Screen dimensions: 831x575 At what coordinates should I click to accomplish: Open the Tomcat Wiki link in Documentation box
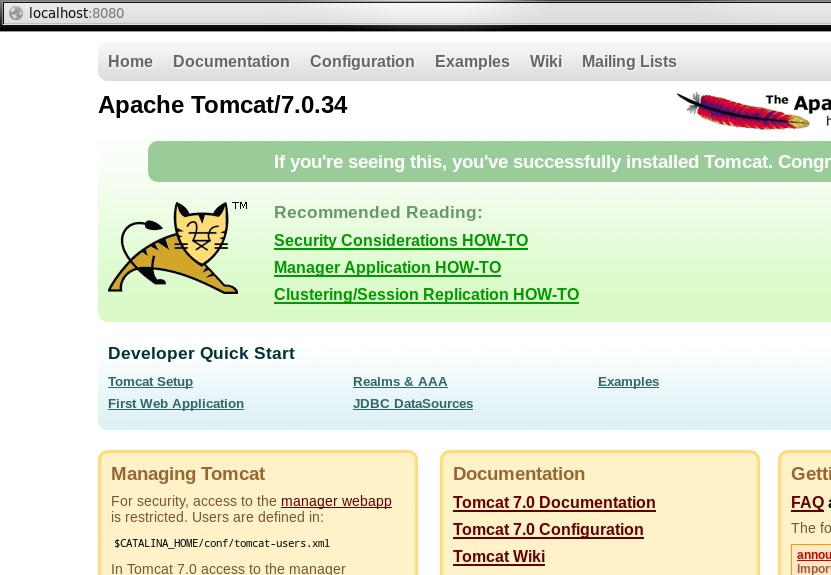tap(499, 556)
